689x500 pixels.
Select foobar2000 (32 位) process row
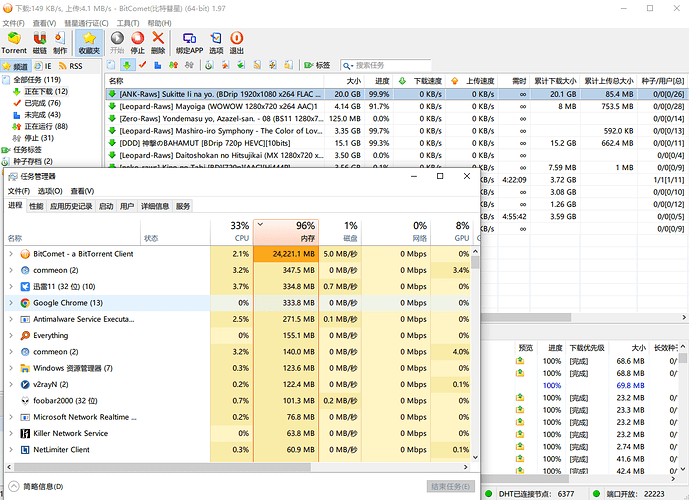[x=237, y=401]
